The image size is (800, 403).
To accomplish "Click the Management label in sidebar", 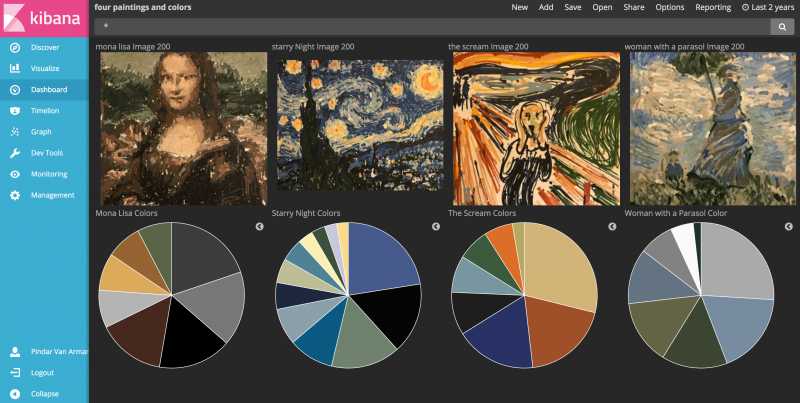I will 53,195.
